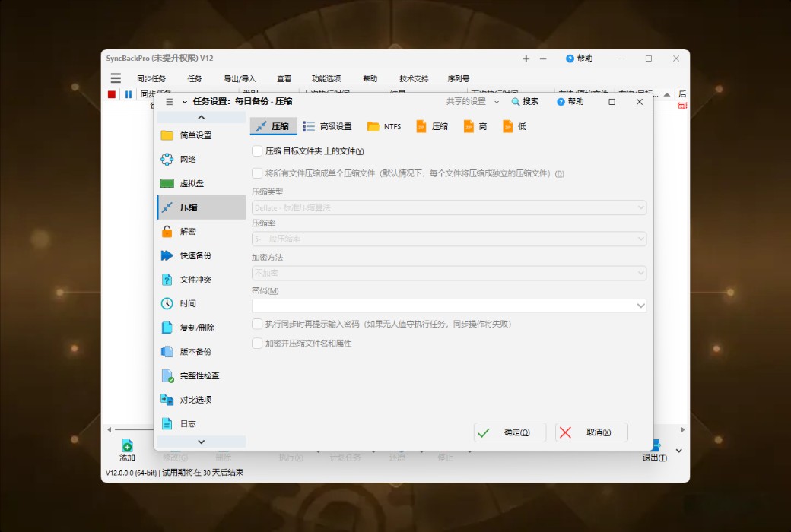Click the 确定 button

[510, 432]
